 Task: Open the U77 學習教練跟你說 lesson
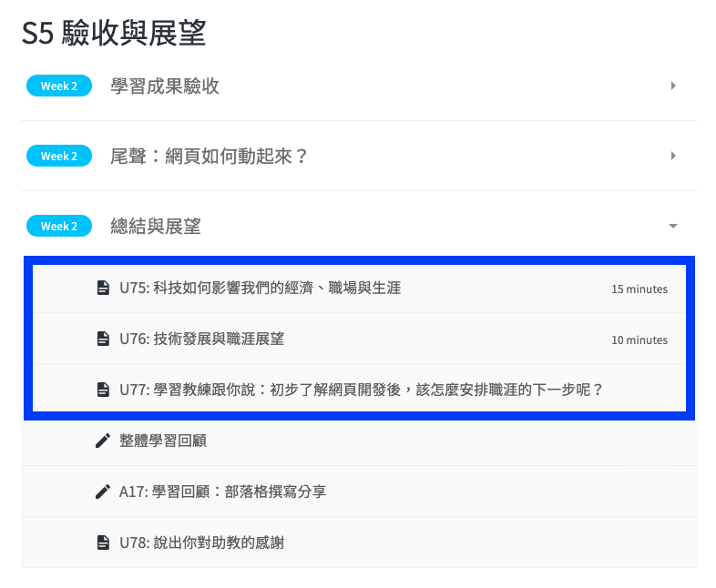click(361, 390)
